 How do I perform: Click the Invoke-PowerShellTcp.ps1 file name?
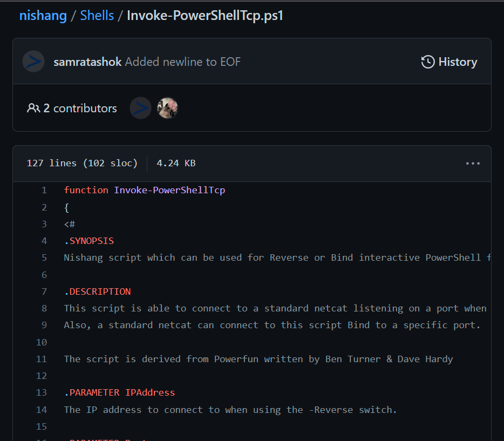click(x=205, y=16)
